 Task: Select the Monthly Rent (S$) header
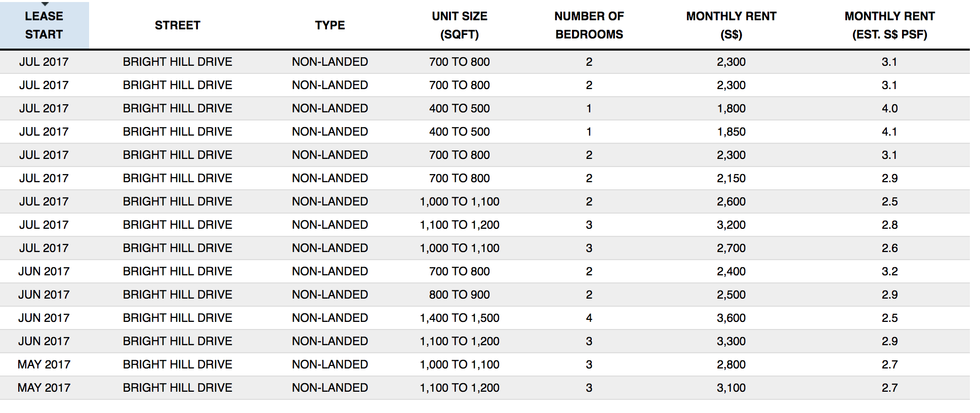(731, 25)
